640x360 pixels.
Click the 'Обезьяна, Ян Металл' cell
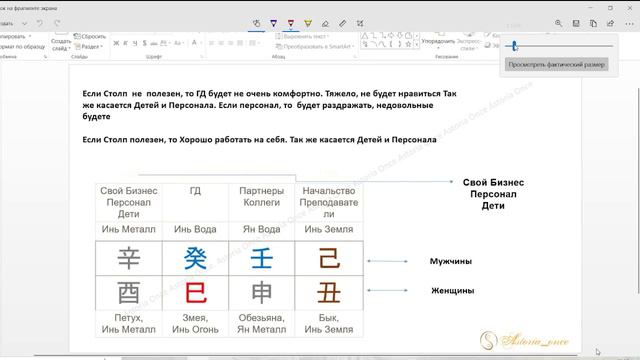261,324
